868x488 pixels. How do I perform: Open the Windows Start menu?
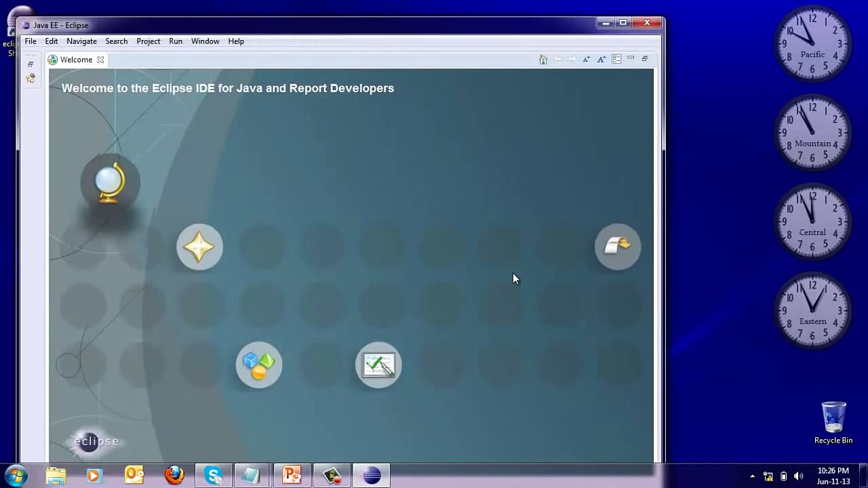click(16, 475)
